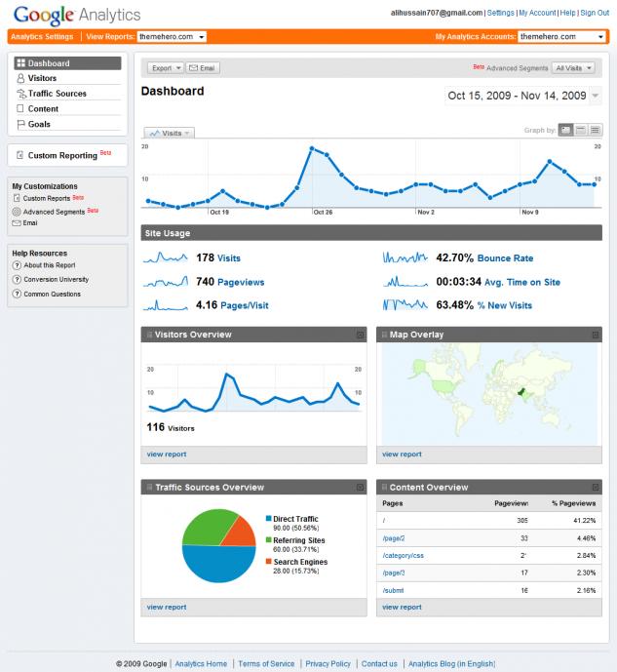
Task: Click the Visitors Overview corner icon
Action: point(360,335)
